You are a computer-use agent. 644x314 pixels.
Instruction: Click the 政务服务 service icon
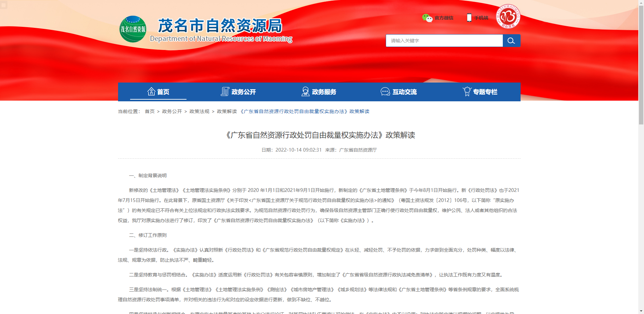pos(305,91)
